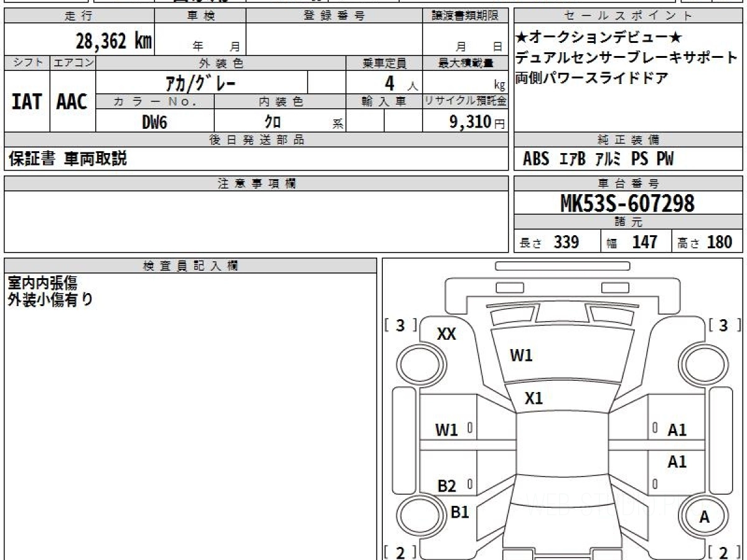Click W1 mark on the hood
The image size is (747, 560).
(x=521, y=356)
